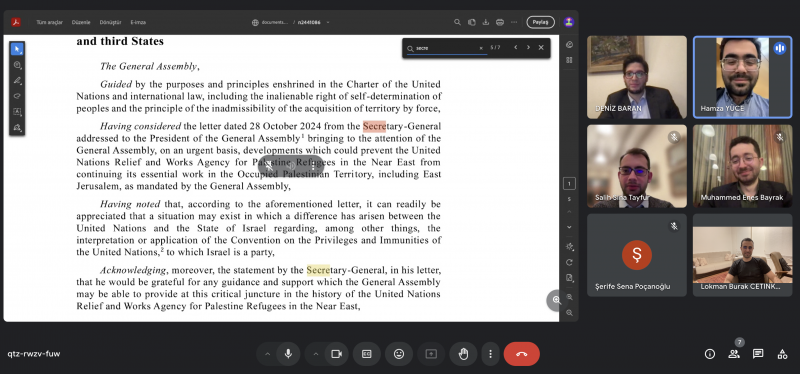Open the in-call chat panel
This screenshot has width=800, height=374.
pyautogui.click(x=758, y=354)
